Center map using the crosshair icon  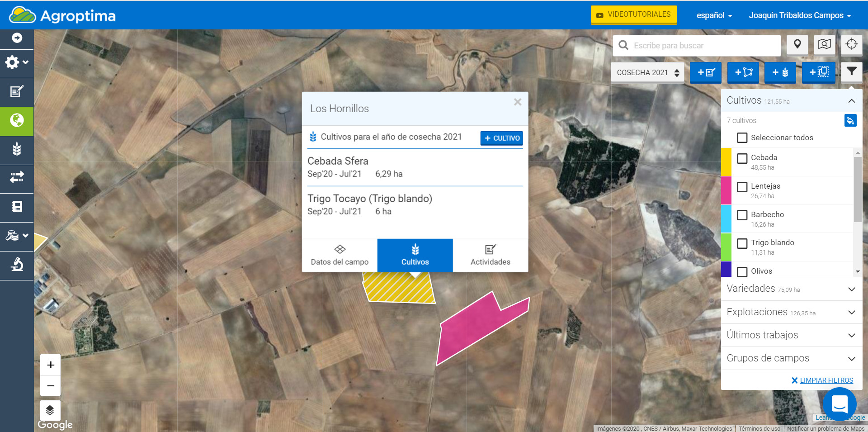coord(851,44)
